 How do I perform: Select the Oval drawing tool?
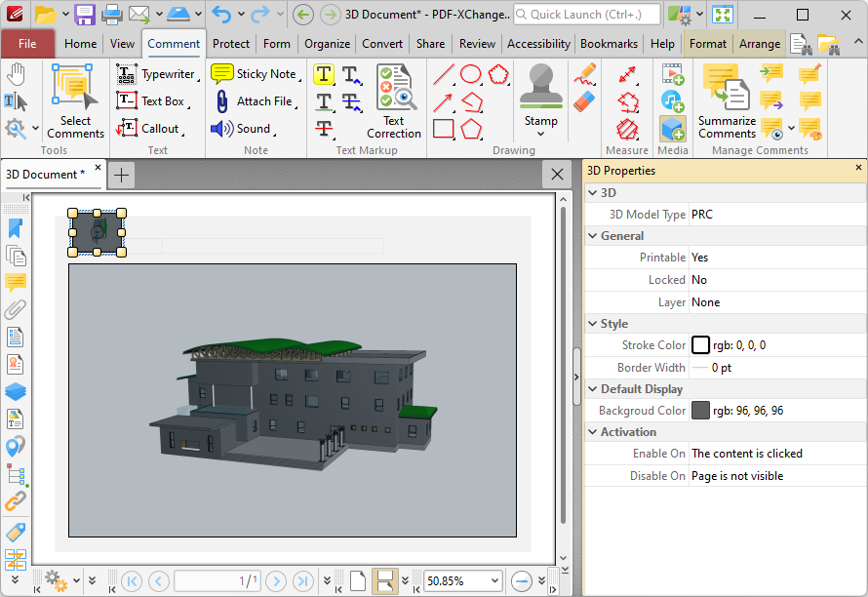coord(470,74)
